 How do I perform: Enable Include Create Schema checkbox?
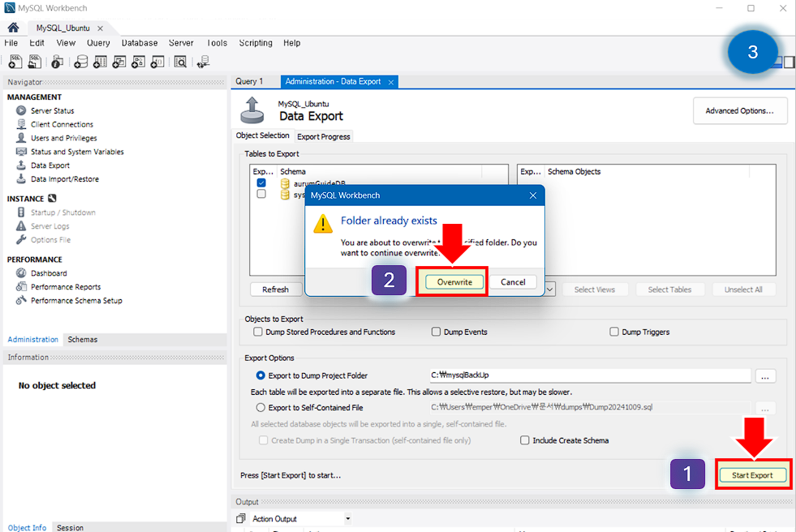[x=525, y=440]
